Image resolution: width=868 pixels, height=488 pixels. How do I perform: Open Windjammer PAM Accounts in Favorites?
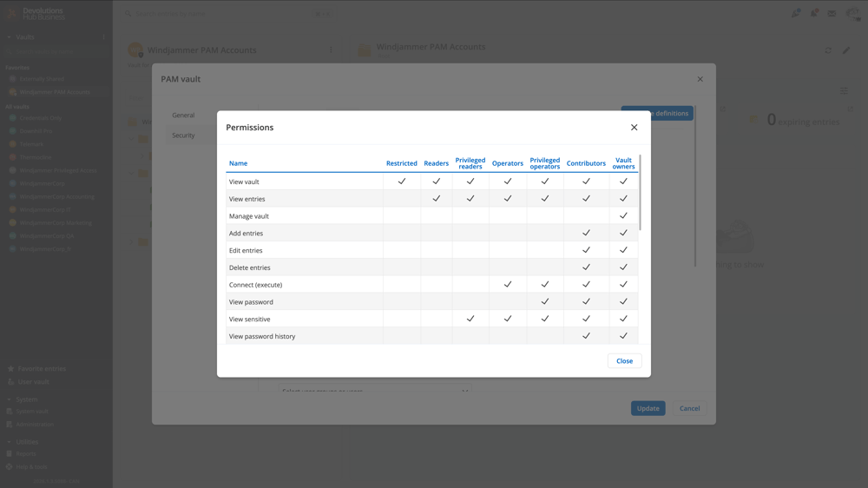pos(54,92)
